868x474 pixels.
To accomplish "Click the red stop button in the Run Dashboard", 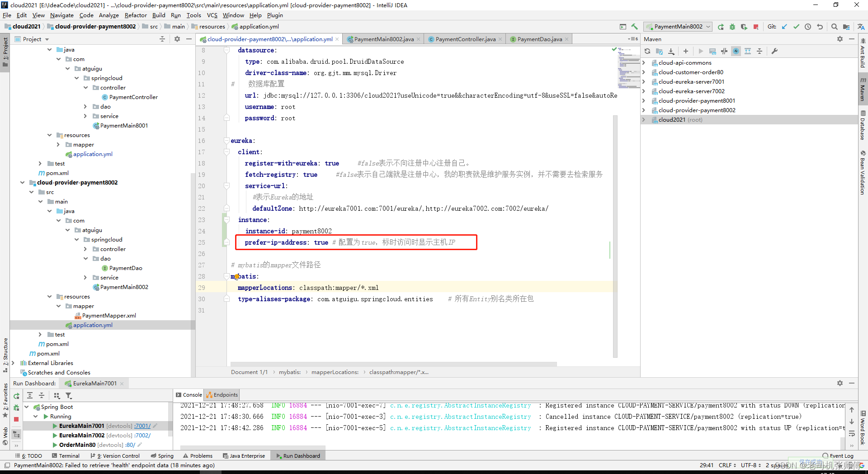I will tap(16, 419).
